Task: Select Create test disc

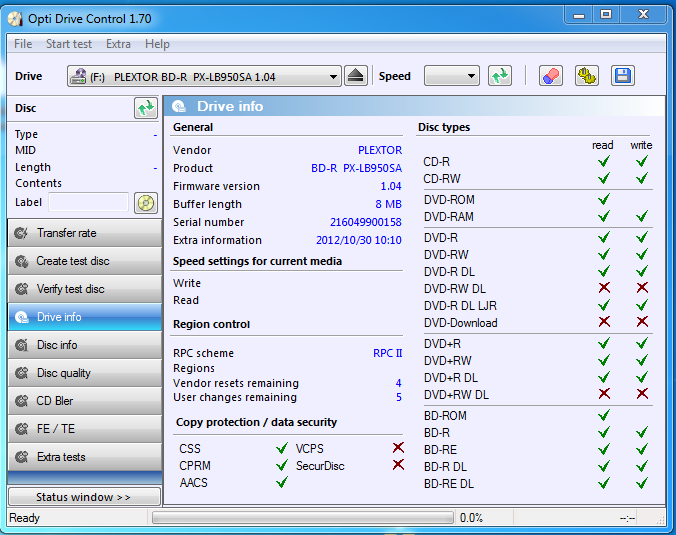Action: tap(85, 261)
